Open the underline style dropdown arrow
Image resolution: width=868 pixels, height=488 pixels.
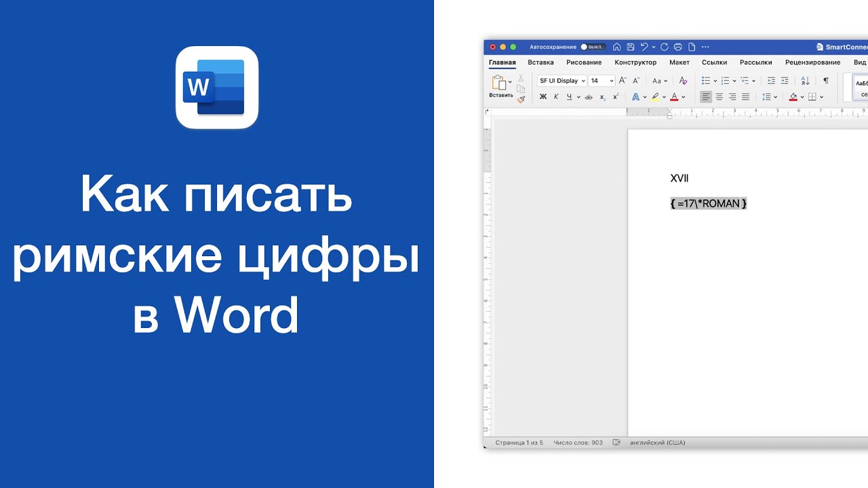pyautogui.click(x=578, y=97)
